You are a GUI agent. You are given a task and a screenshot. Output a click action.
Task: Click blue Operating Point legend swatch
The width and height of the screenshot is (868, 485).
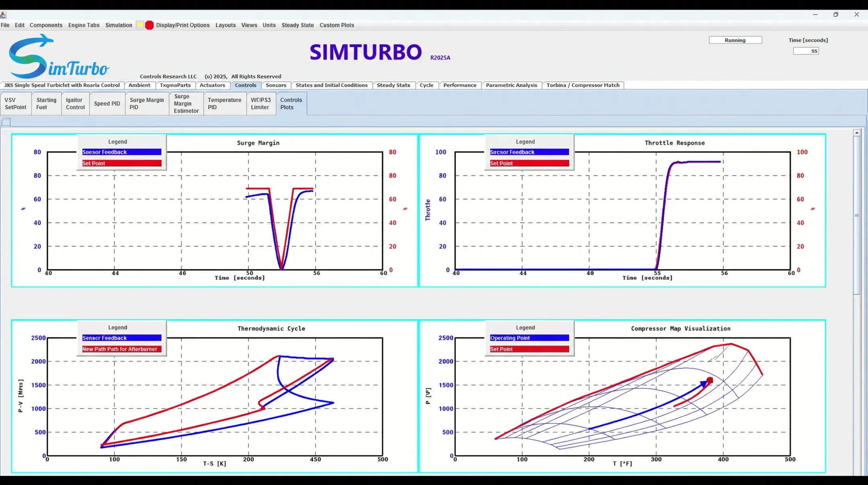[x=529, y=338]
